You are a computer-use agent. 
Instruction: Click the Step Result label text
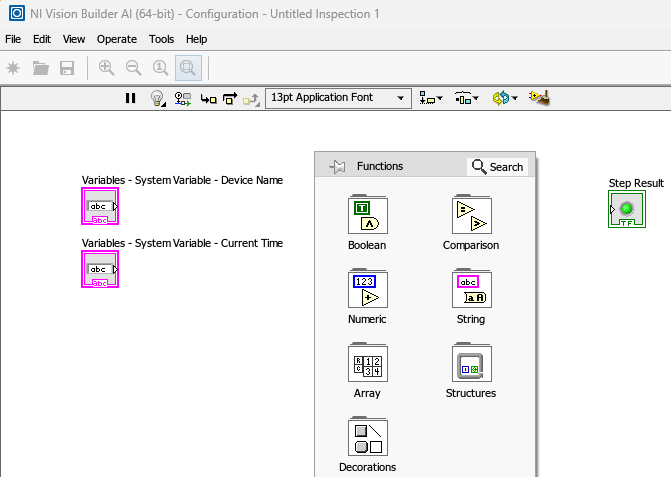636,183
